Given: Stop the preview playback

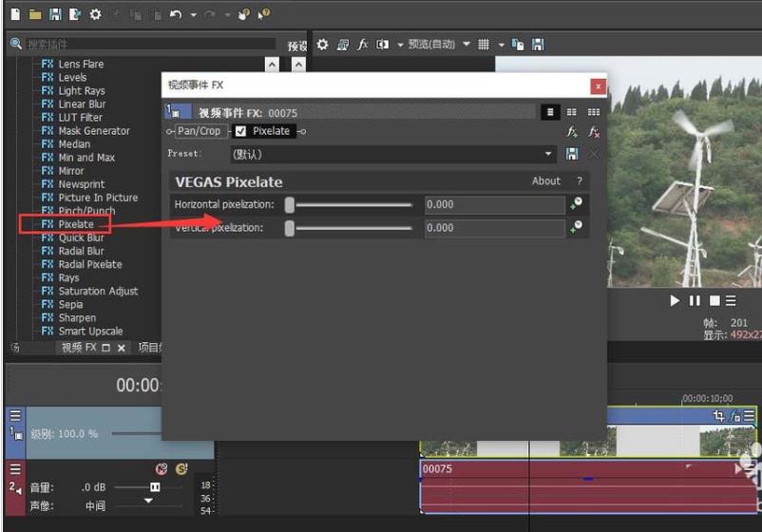Looking at the screenshot, I should pos(714,301).
